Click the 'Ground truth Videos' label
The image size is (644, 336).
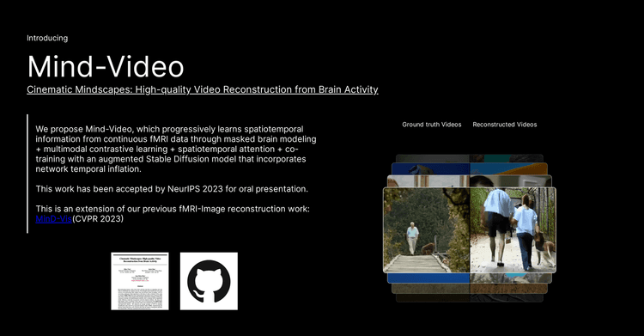(x=432, y=125)
